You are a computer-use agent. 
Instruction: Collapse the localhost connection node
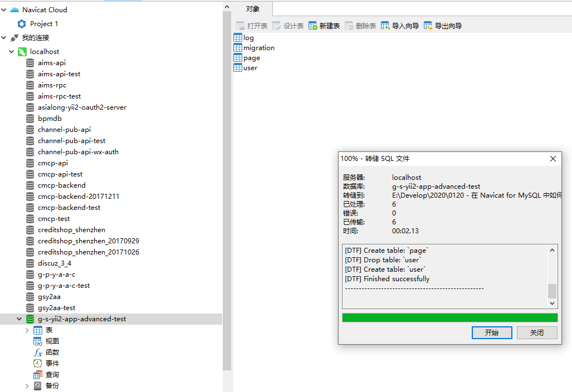pyautogui.click(x=11, y=52)
